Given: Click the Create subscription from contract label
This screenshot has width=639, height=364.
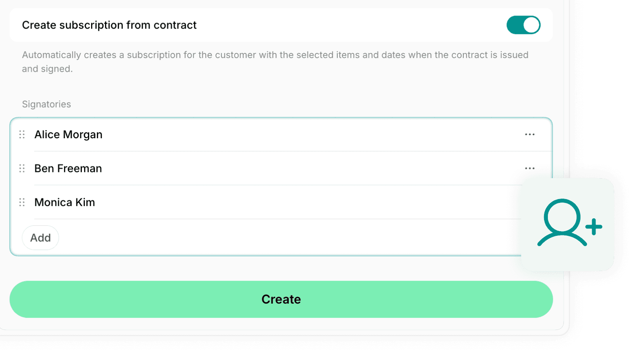Looking at the screenshot, I should (109, 25).
